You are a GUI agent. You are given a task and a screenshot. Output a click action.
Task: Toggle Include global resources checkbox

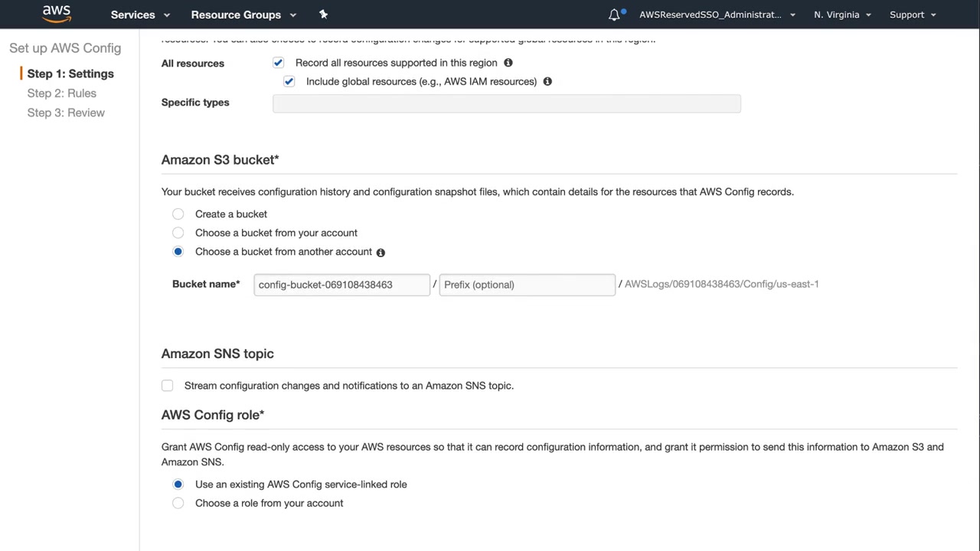289,81
